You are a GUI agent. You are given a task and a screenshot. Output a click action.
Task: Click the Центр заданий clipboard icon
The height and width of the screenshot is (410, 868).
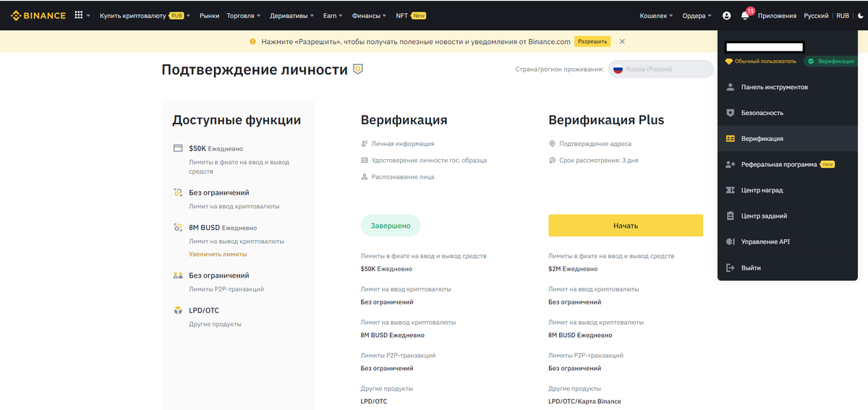[x=730, y=216]
